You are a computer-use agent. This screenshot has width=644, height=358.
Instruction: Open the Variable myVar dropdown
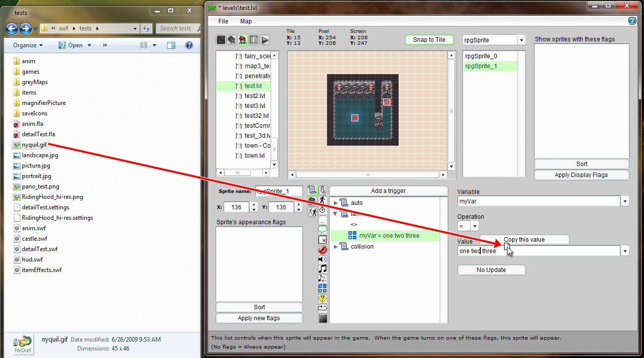coord(625,201)
